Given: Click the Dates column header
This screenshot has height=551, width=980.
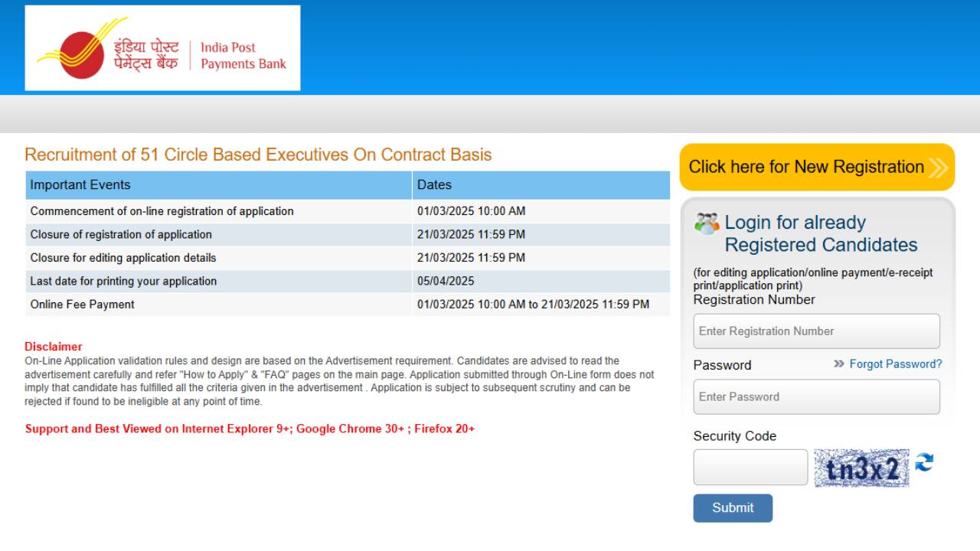Looking at the screenshot, I should coord(541,185).
